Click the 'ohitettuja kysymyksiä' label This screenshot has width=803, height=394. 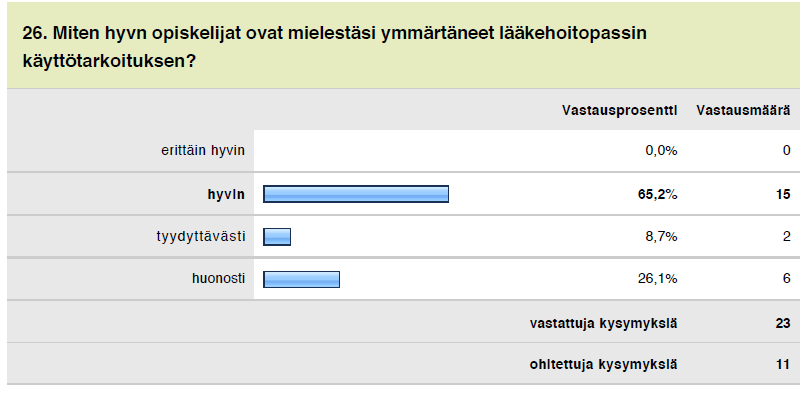click(603, 364)
